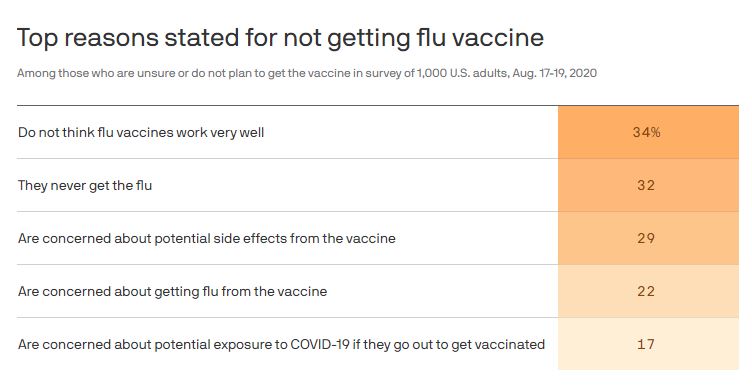Click the orange cell showing 32
This screenshot has height=391, width=752.
pyautogui.click(x=648, y=185)
